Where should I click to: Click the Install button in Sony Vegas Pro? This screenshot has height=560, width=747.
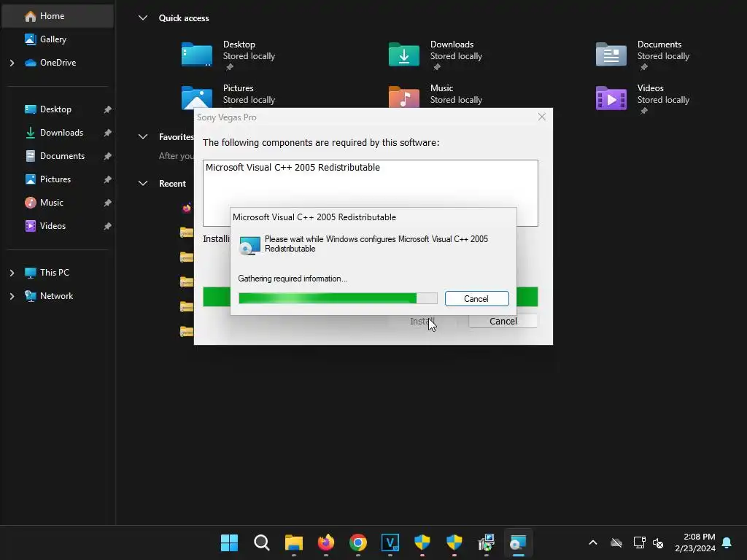pos(422,322)
